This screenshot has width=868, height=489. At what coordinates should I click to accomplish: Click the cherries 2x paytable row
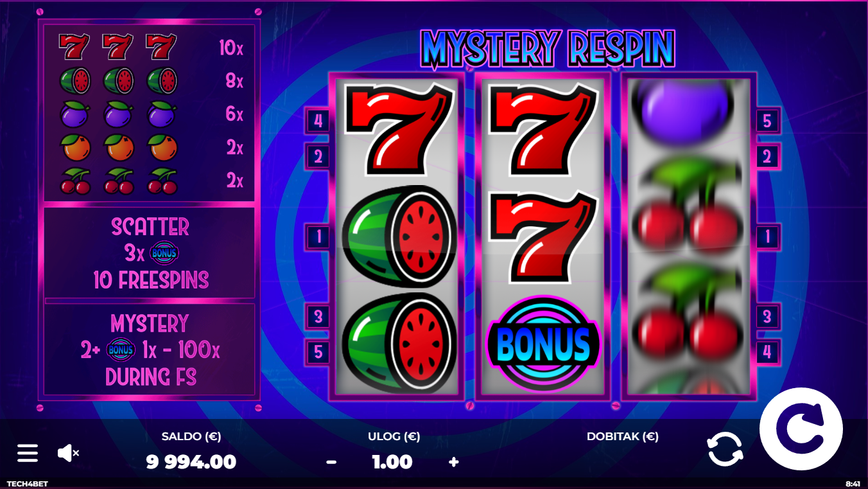[x=150, y=181]
